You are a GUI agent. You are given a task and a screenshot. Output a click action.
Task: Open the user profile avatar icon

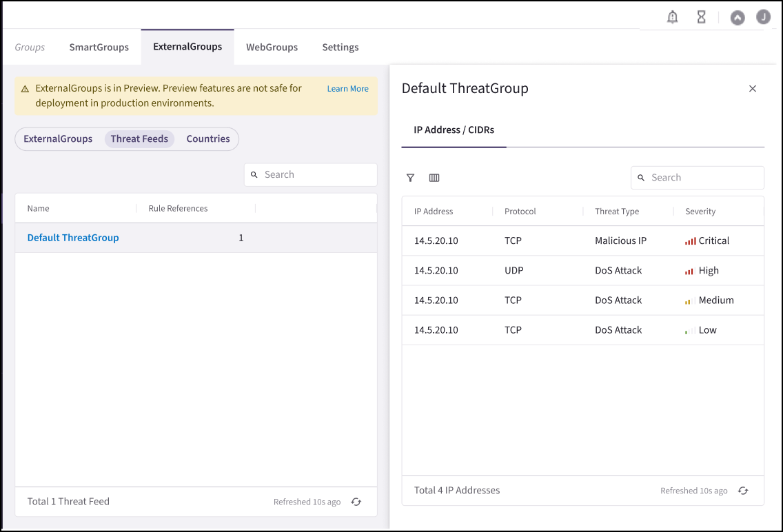tap(763, 17)
